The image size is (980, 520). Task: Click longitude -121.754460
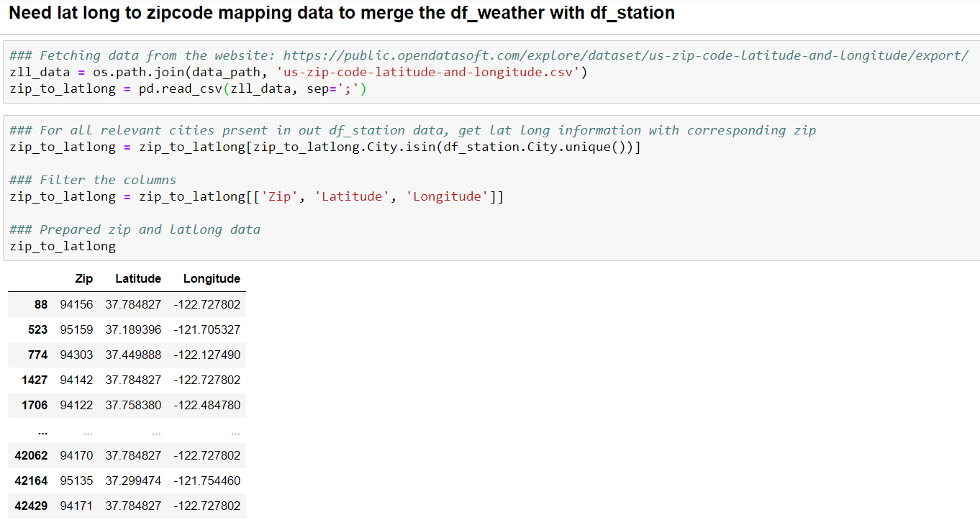click(207, 480)
